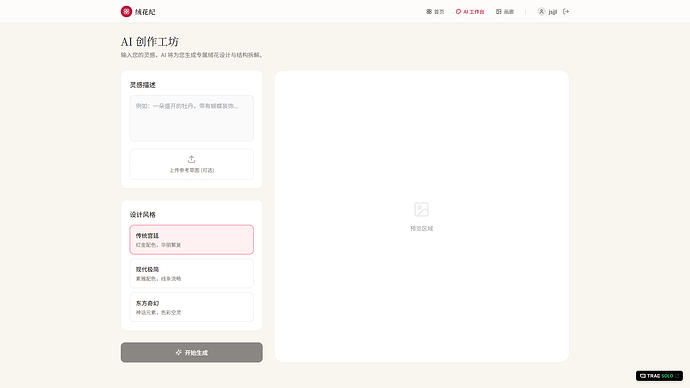This screenshot has height=388, width=690.
Task: Click the 灵感描述 section title
Action: (x=143, y=85)
